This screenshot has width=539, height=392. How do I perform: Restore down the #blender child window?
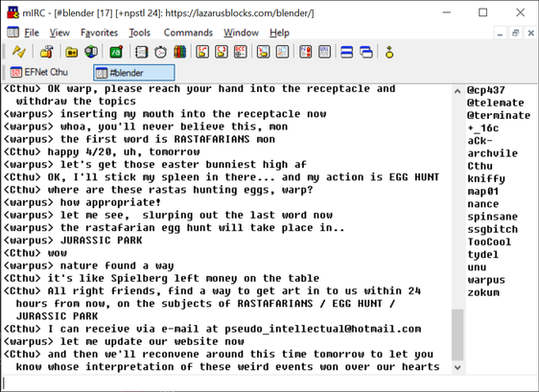tap(515, 34)
